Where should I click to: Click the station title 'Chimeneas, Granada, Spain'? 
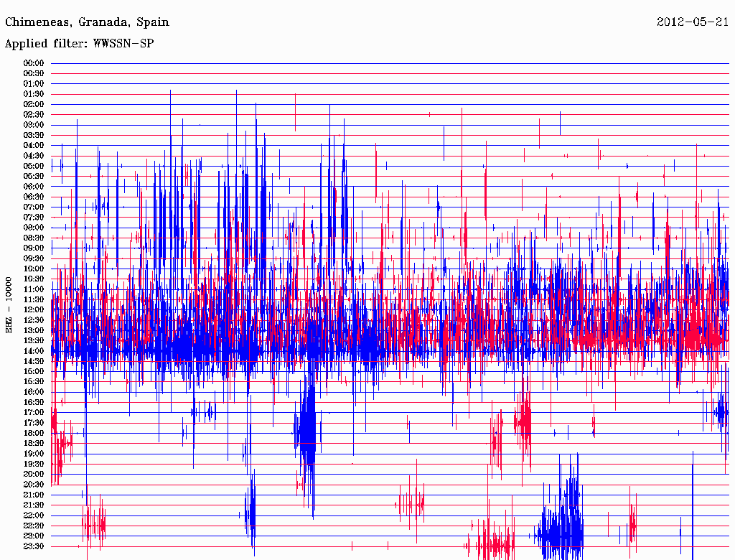point(87,22)
